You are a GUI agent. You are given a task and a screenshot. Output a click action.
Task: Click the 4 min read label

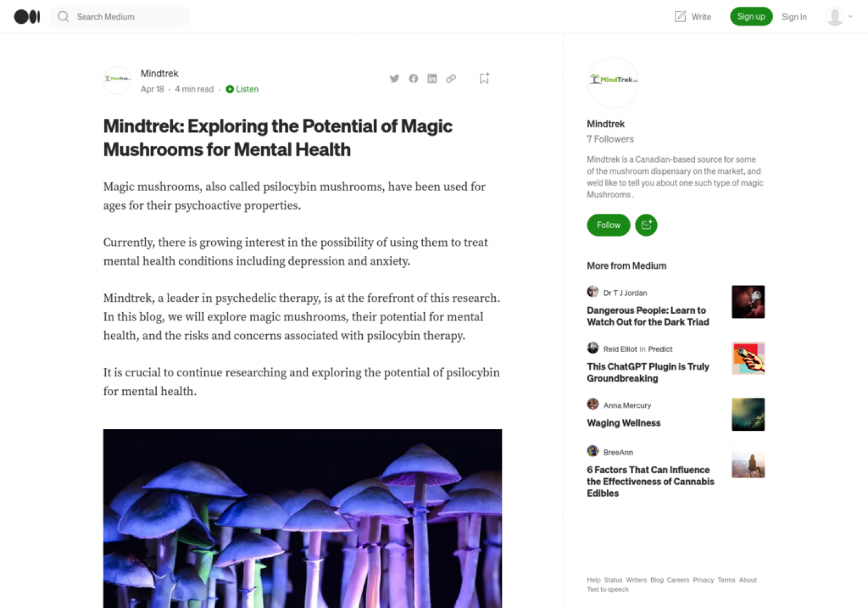(194, 89)
